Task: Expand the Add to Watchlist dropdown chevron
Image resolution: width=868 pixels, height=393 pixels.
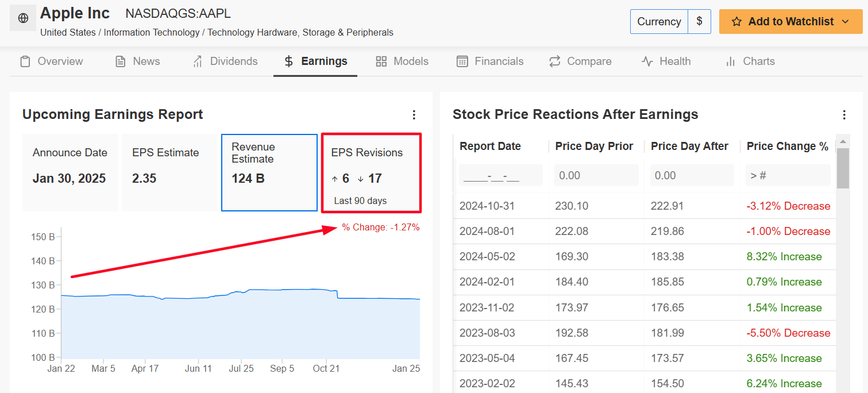Action: pyautogui.click(x=844, y=22)
